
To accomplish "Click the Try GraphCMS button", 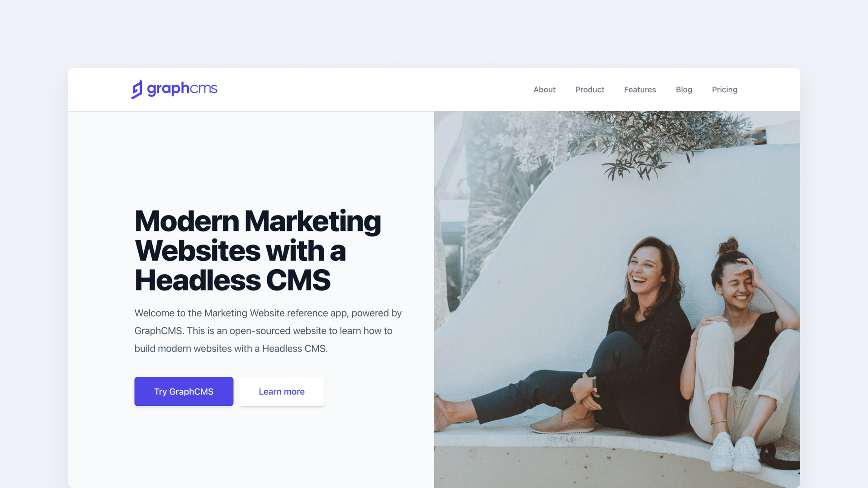I will [x=184, y=391].
